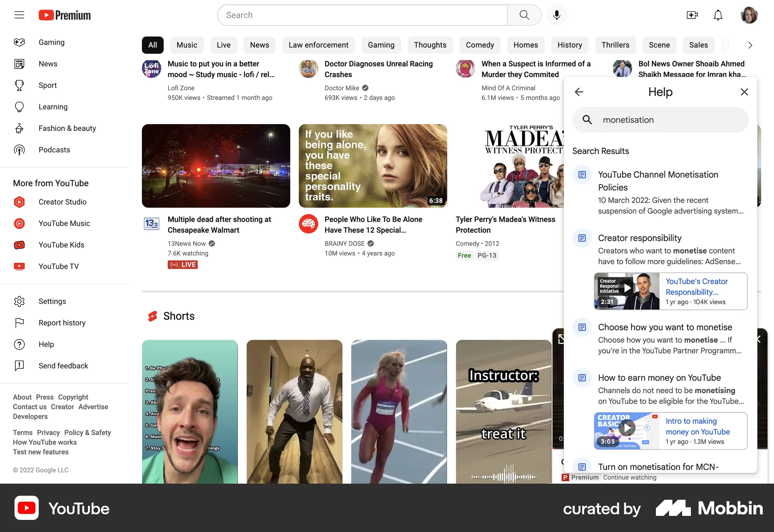Open the Create video upload icon
Image resolution: width=774 pixels, height=532 pixels.
click(x=692, y=15)
